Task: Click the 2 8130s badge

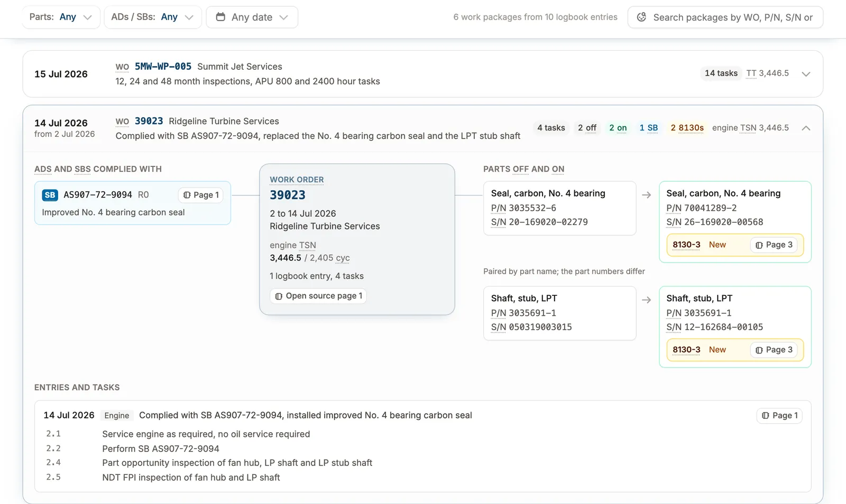Action: point(687,128)
